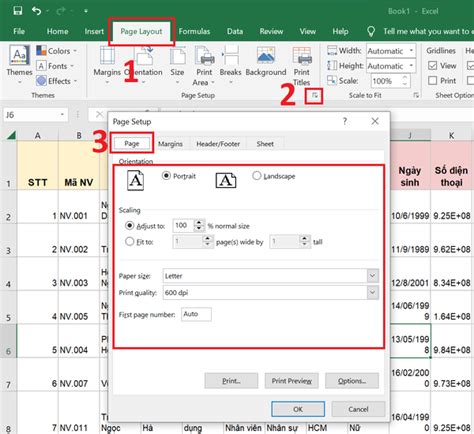This screenshot has height=434, width=474.
Task: Adjust the ribbon Scale spinner
Action: click(x=405, y=81)
